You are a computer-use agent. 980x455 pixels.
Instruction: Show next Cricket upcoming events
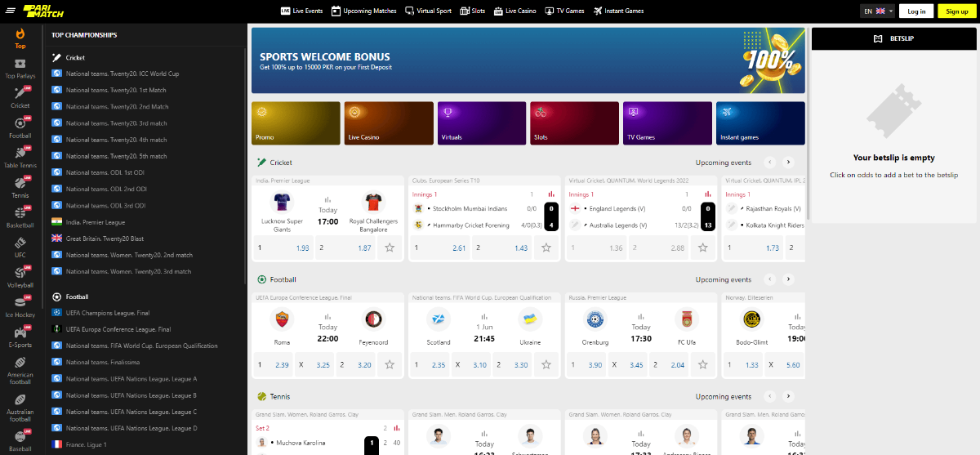(x=788, y=163)
